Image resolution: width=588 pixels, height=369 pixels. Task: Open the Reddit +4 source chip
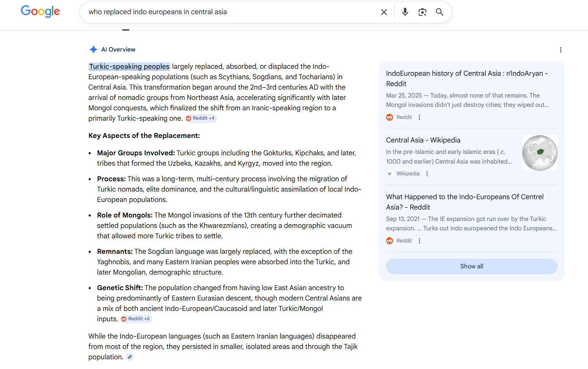point(201,118)
